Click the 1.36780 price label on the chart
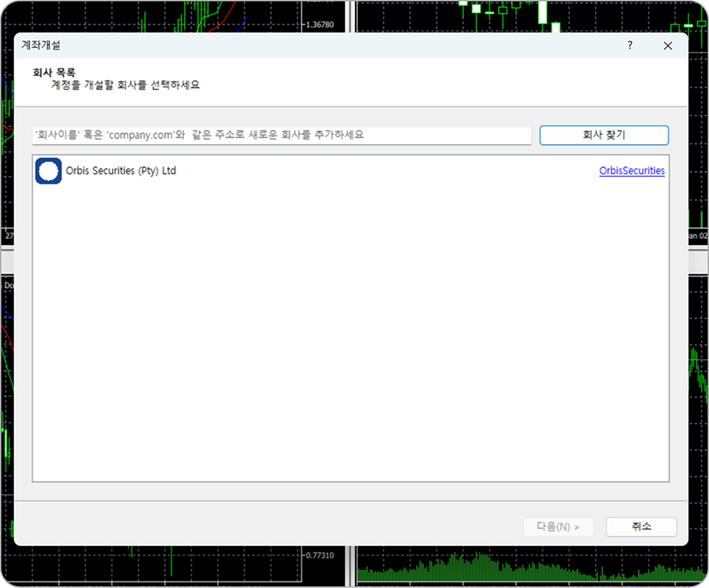 [321, 23]
